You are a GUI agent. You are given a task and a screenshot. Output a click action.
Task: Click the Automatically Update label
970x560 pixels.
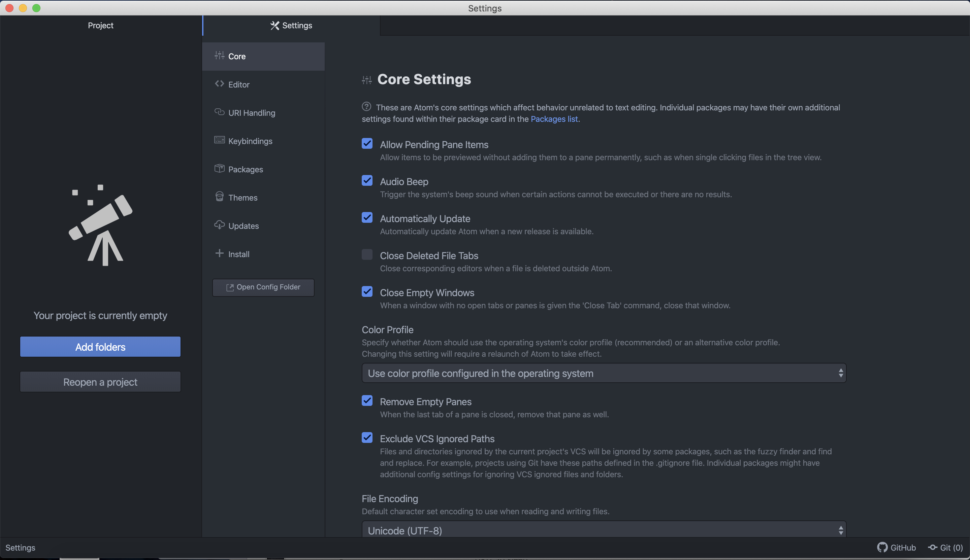click(x=425, y=218)
